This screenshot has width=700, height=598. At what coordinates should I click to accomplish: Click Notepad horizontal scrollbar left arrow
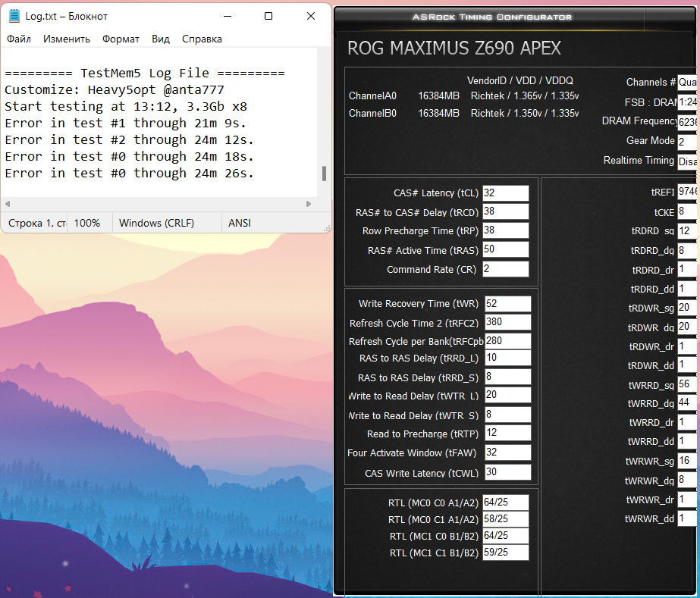coord(8,204)
